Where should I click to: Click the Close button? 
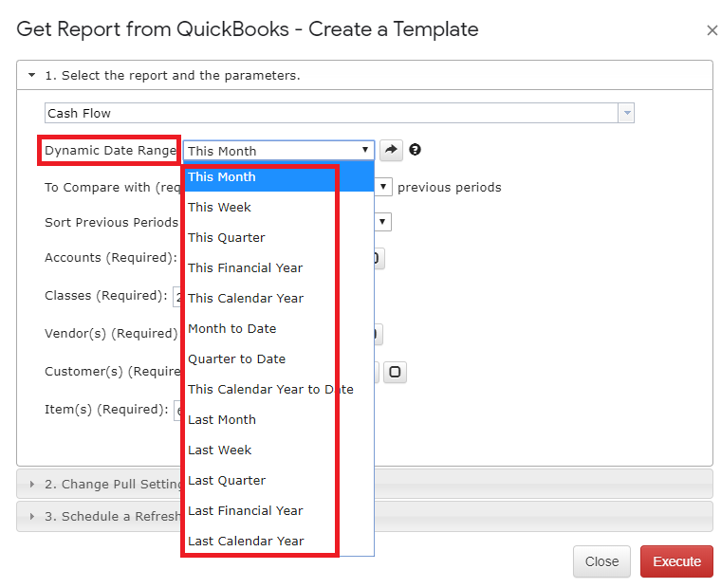tap(601, 561)
